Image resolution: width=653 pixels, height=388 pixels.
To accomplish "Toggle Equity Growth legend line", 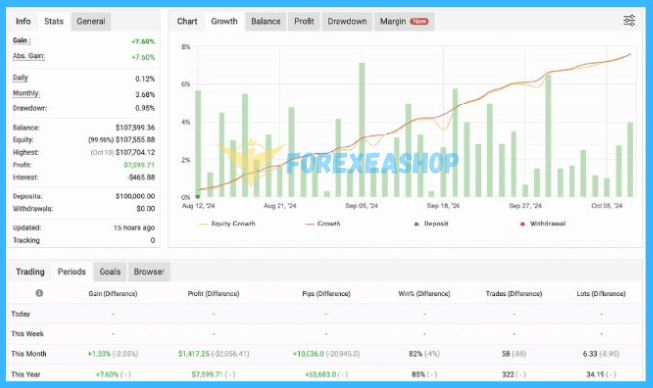I will click(x=227, y=224).
